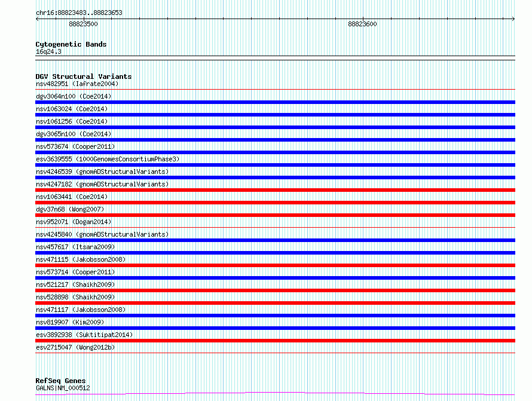Select variant nsv4245840 (gnomADStructuralVariants)

tap(102, 234)
